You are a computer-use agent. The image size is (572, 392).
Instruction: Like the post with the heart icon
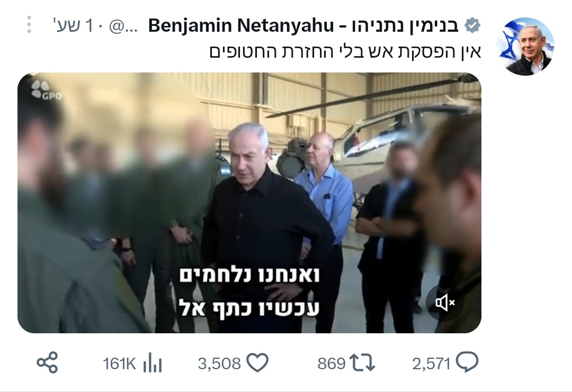(x=257, y=363)
